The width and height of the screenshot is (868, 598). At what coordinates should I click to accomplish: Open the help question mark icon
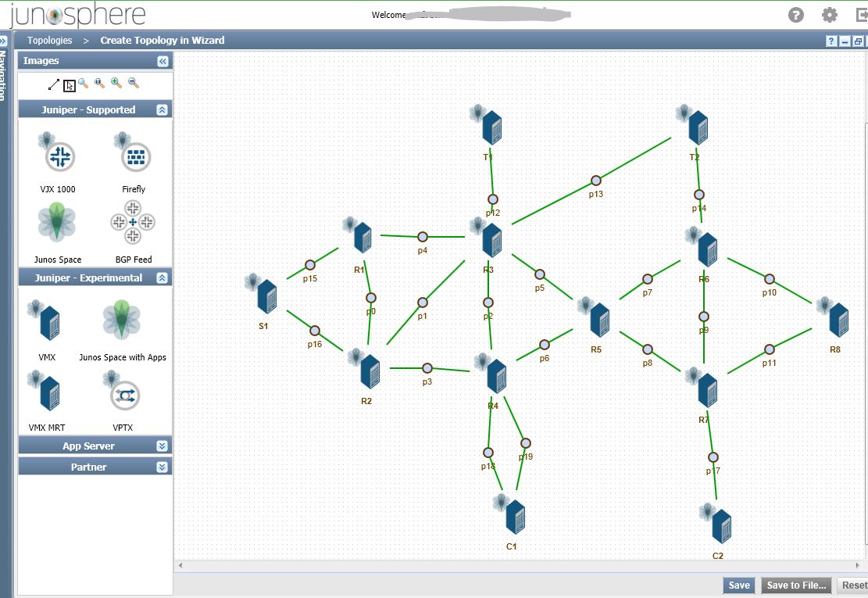tap(796, 15)
